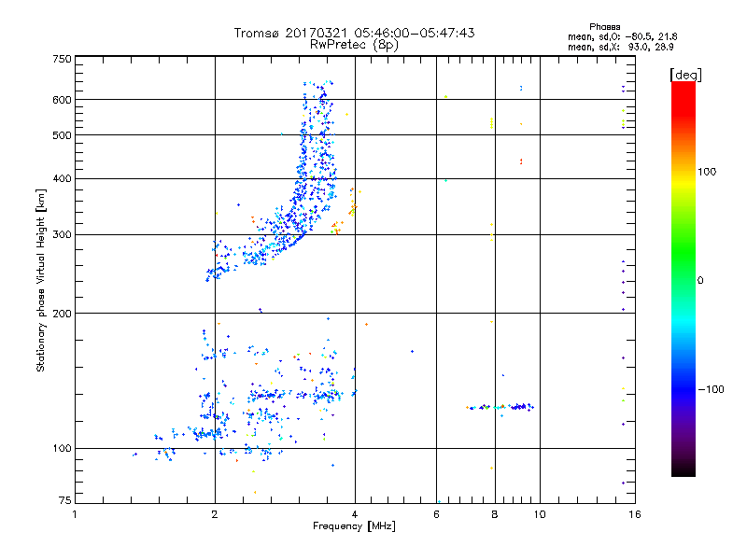The image size is (747, 560).
Task: Click the colorbar tick label '0'
Action: click(700, 281)
